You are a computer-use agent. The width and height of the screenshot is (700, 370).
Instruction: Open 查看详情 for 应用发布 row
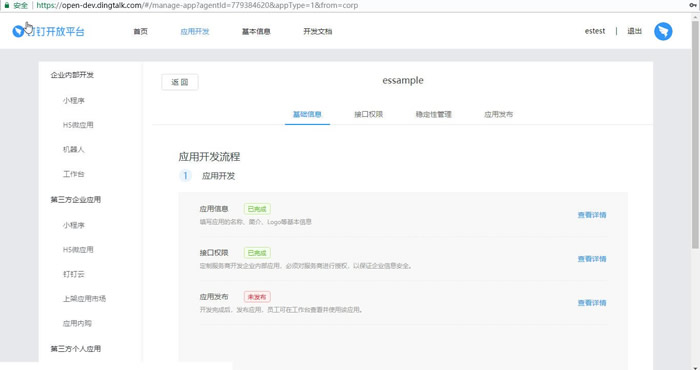pyautogui.click(x=592, y=303)
